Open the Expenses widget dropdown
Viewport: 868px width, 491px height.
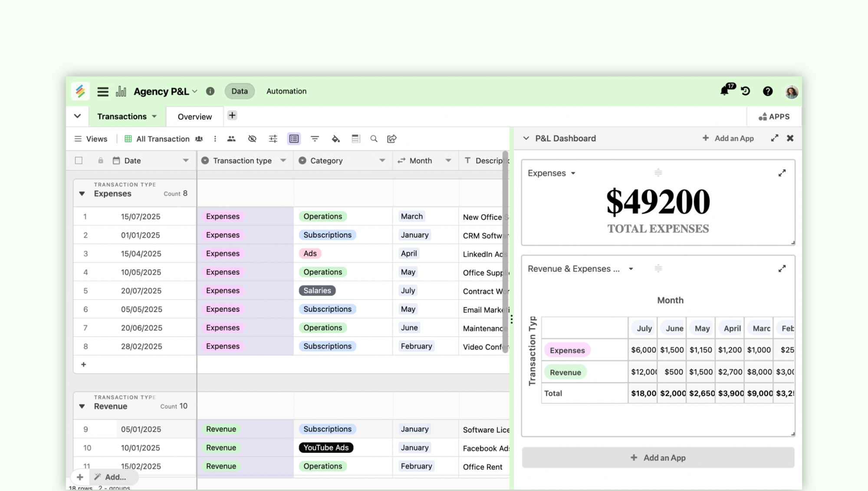pos(573,173)
